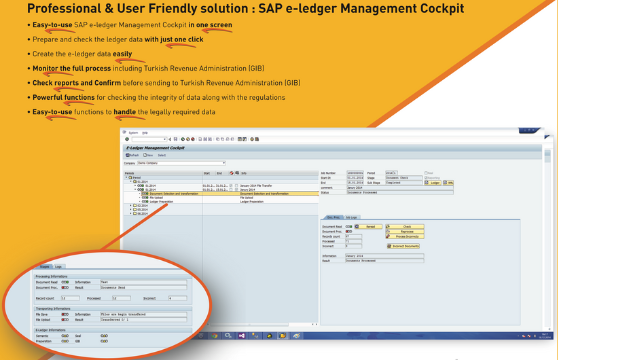Click the green Enter checkmark in the SAP toolbar
Image resolution: width=640 pixels, height=360 pixels.
[127, 139]
